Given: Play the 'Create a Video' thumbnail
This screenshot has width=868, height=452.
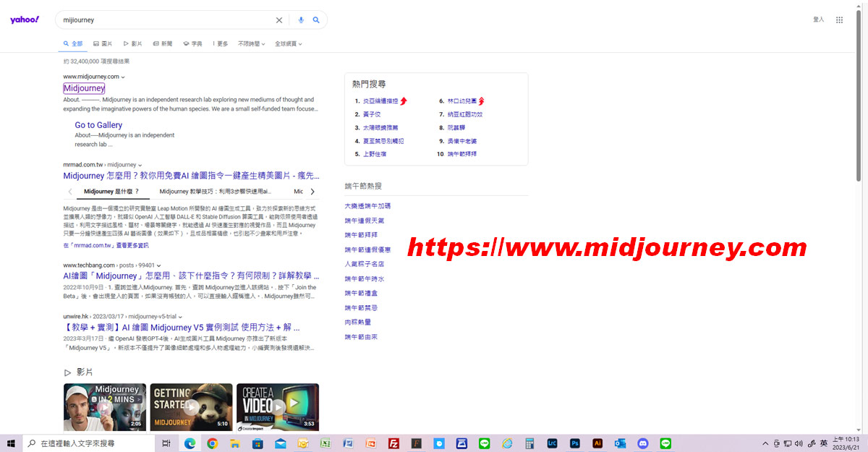Looking at the screenshot, I should pos(278,407).
